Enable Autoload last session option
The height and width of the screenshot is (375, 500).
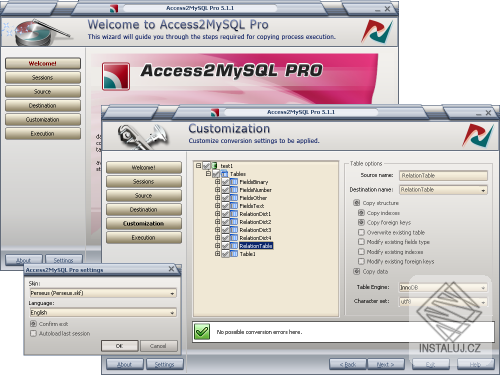[x=33, y=333]
